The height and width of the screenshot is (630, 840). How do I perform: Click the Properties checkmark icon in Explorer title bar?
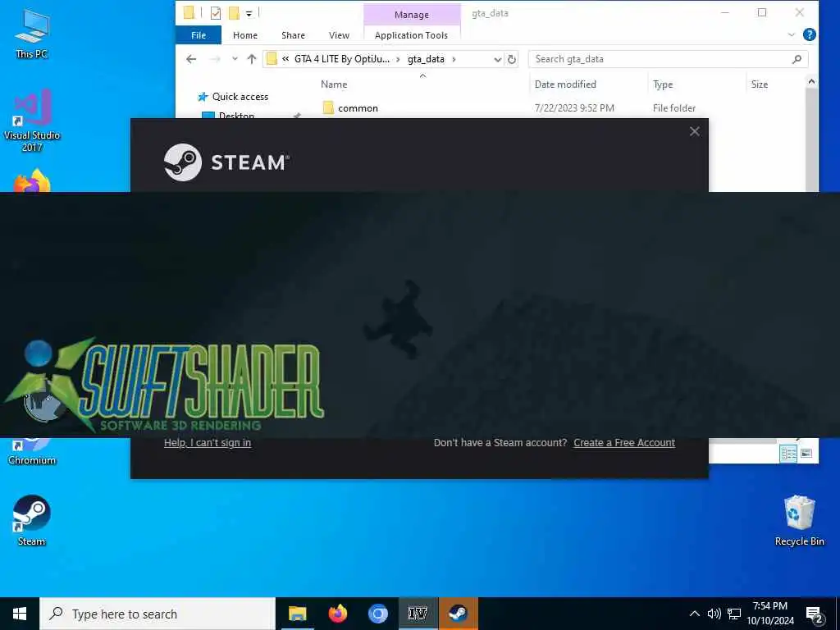coord(216,13)
